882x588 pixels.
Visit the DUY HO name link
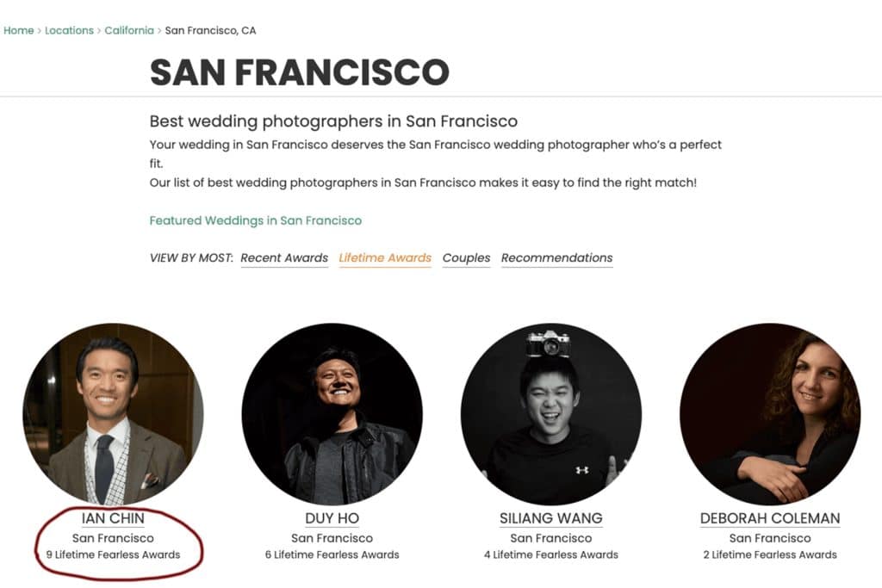pos(332,518)
